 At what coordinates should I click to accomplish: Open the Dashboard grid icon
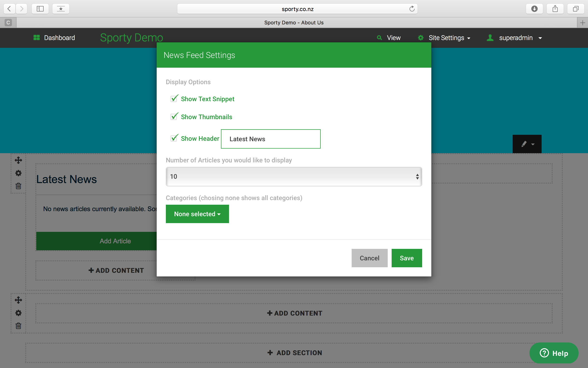[37, 37]
